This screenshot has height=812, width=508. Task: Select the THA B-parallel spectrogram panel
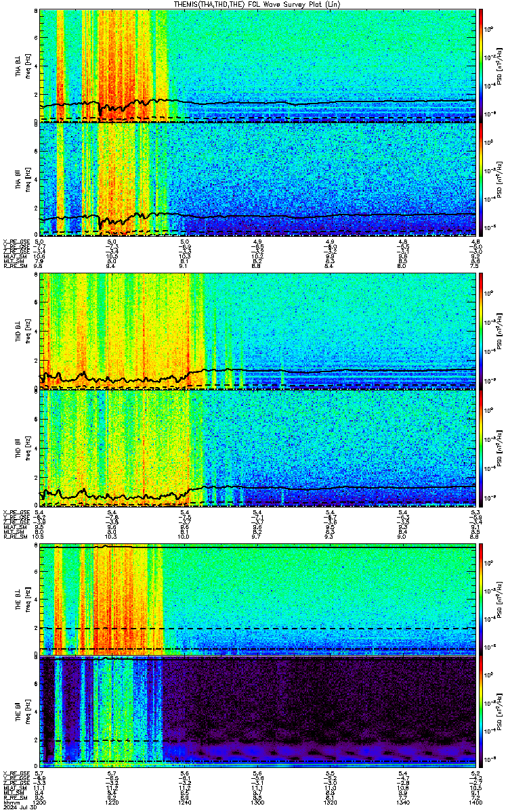pos(257,178)
